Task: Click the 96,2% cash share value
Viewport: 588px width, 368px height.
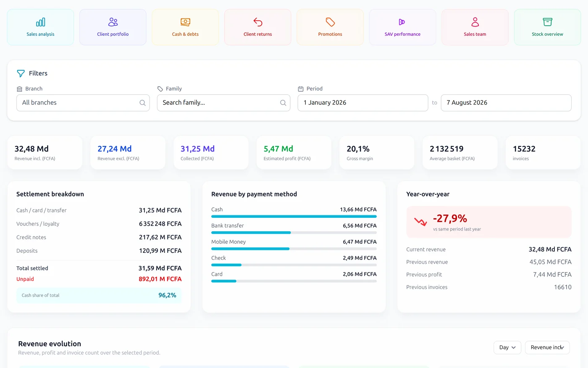Action: (x=167, y=295)
